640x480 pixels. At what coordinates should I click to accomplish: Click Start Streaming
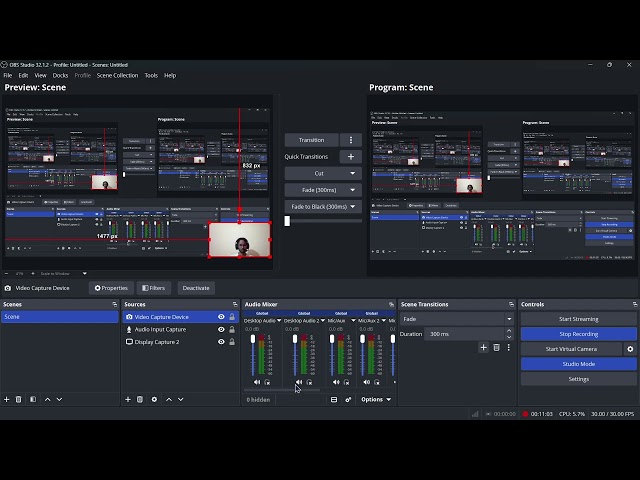pyautogui.click(x=579, y=319)
